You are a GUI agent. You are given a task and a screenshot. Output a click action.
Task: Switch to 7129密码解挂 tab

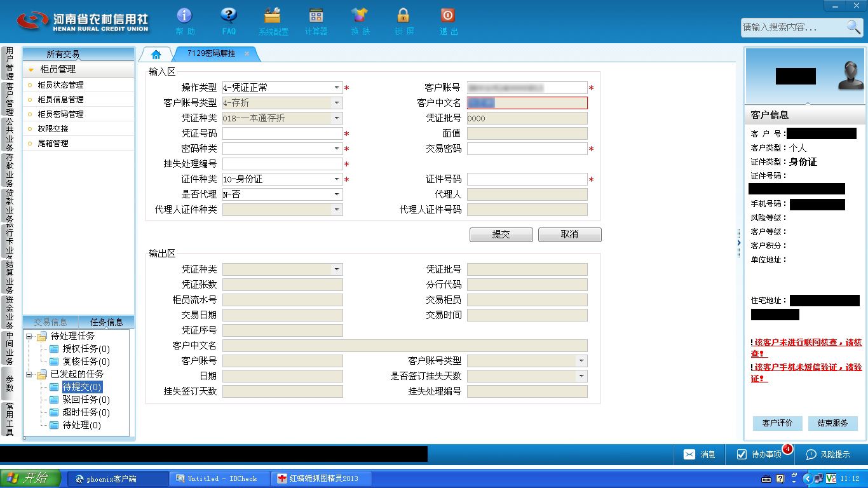click(x=211, y=54)
